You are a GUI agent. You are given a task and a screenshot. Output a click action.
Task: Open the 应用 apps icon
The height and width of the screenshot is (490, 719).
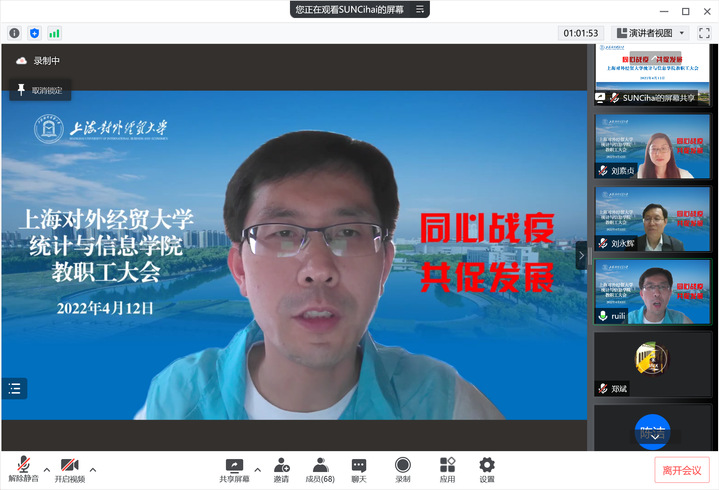point(447,469)
